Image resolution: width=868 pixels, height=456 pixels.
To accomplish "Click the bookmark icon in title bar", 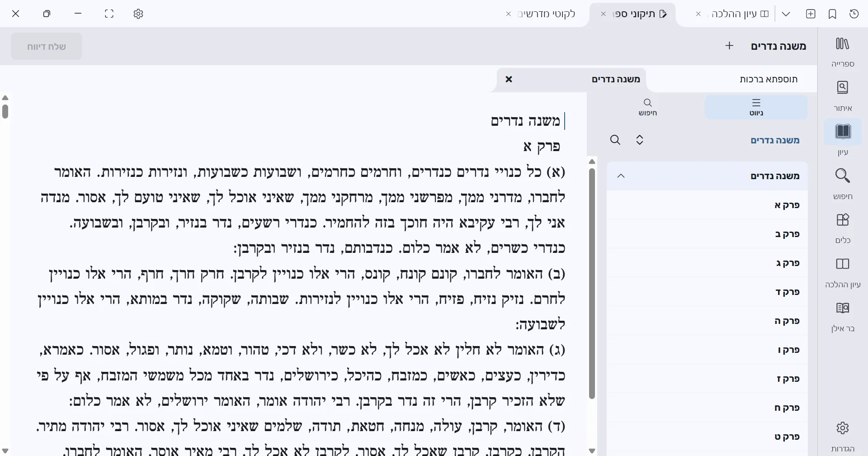I will [x=832, y=14].
